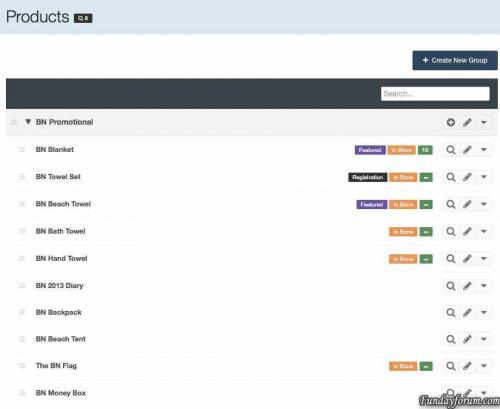Image resolution: width=500 pixels, height=409 pixels.
Task: Click the count badge beside Products heading
Action: [83, 18]
